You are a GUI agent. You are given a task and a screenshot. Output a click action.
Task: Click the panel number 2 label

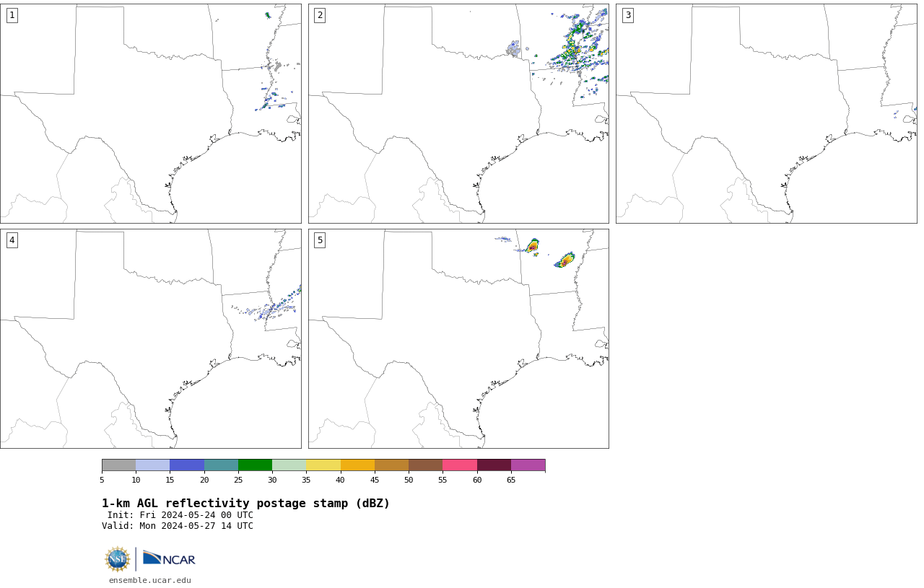pyautogui.click(x=320, y=15)
